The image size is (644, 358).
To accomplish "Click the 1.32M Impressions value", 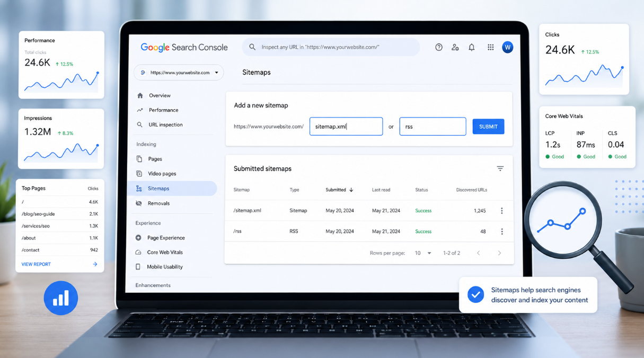I will pyautogui.click(x=38, y=132).
